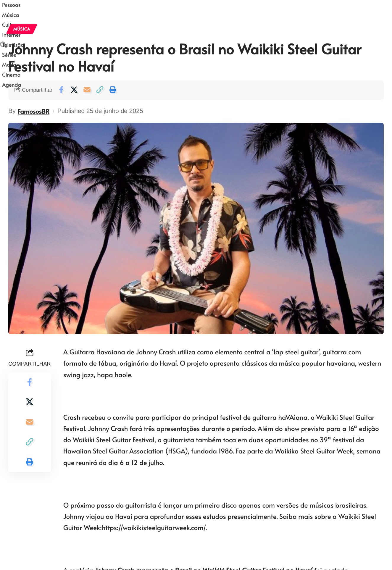
Task: Go to the Cinema section
Action: (x=11, y=75)
